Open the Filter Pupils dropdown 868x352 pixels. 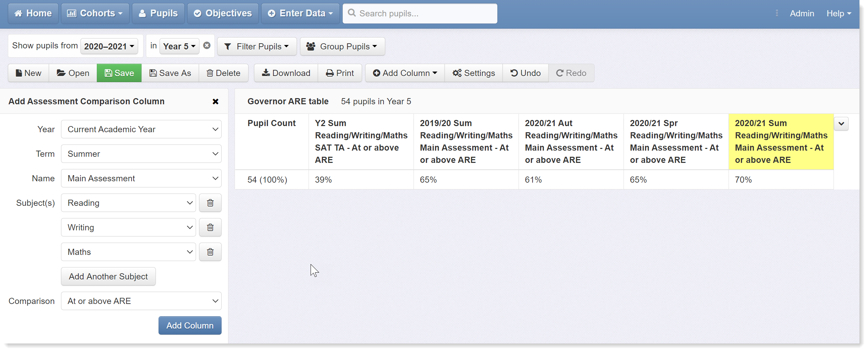point(257,46)
